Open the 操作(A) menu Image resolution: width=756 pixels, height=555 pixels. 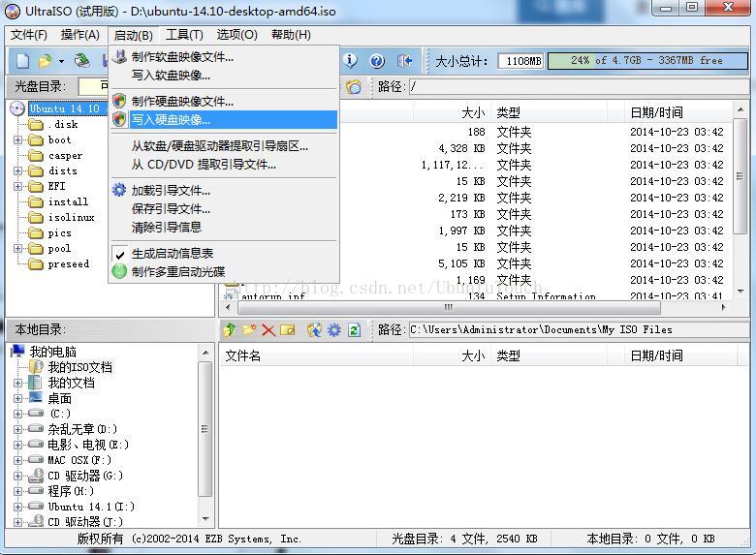coord(80,35)
